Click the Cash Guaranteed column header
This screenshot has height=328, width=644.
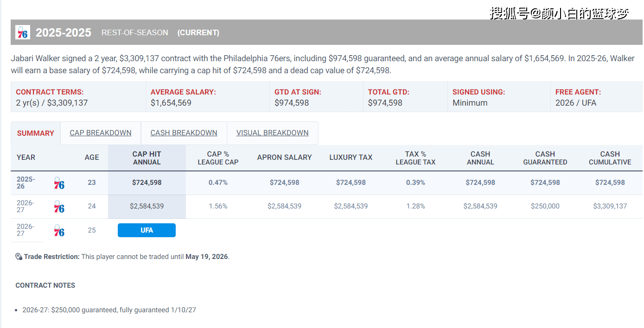point(545,158)
